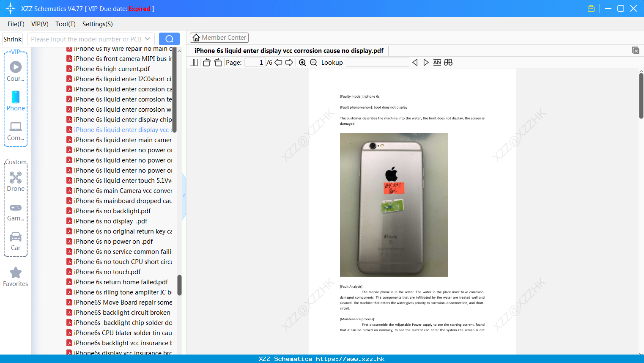Open model number dropdown arrow
The height and width of the screenshot is (363, 644).
pos(148,39)
